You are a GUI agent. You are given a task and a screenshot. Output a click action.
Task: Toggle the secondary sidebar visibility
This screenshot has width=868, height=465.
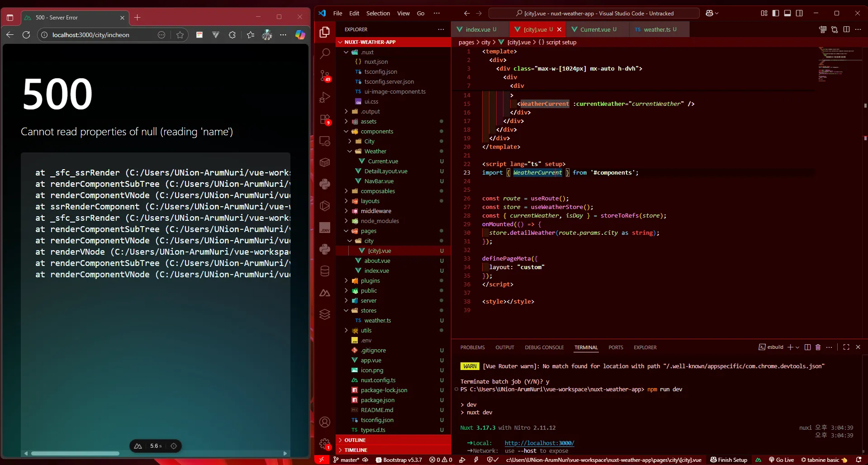pos(799,13)
